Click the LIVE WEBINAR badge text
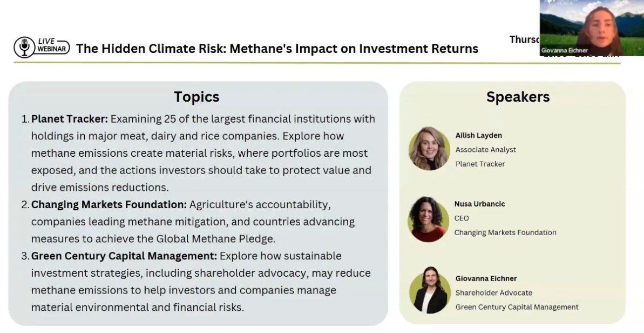644x333 pixels. tap(52, 46)
